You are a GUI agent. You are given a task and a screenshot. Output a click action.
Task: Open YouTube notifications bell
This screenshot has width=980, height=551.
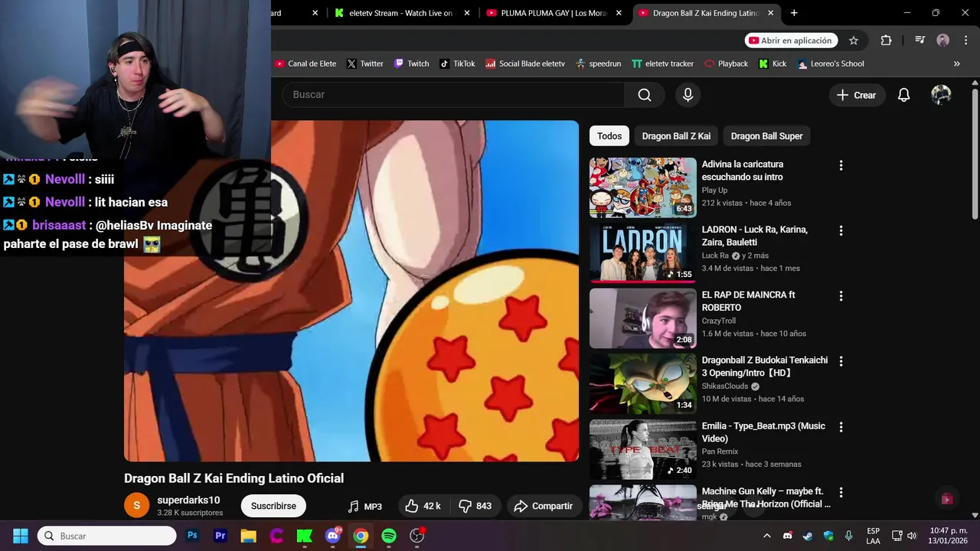[x=903, y=95]
